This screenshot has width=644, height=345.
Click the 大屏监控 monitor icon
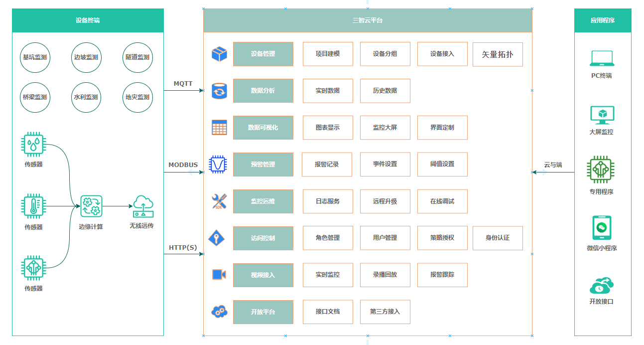[x=602, y=115]
